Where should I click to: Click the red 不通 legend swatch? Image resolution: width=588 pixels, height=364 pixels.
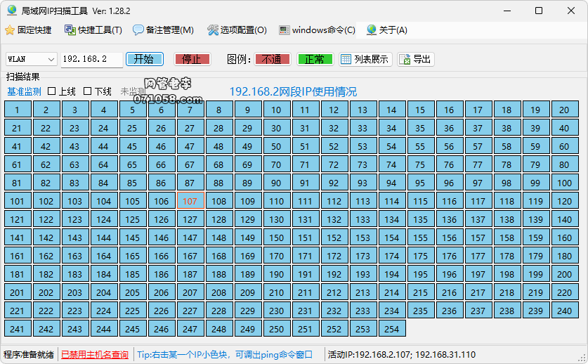[273, 59]
